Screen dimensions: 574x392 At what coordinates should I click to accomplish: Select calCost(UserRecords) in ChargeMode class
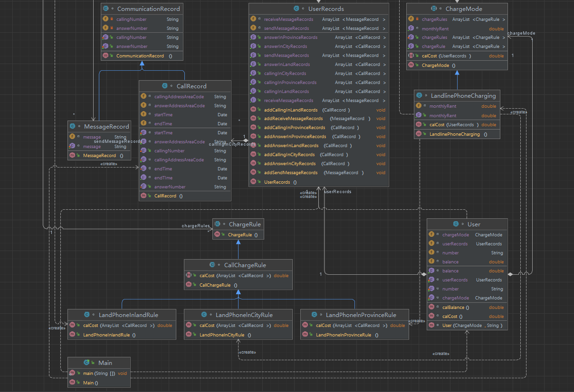point(457,56)
